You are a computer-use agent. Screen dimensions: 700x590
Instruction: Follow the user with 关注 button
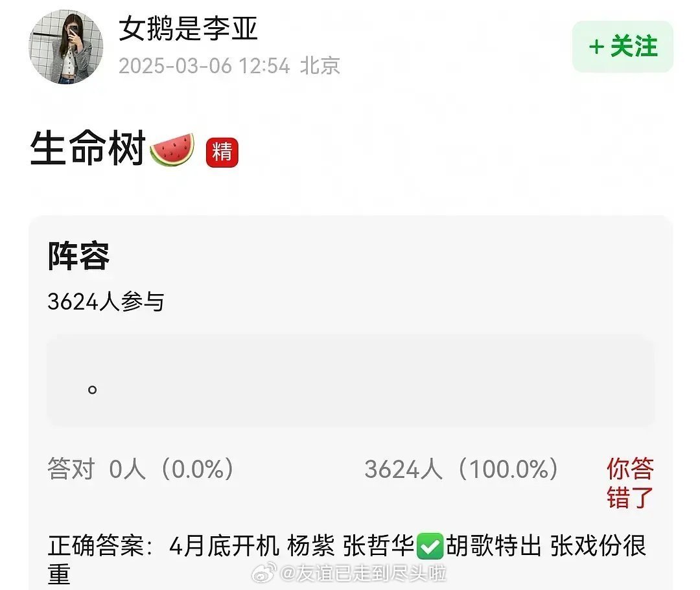tap(623, 47)
